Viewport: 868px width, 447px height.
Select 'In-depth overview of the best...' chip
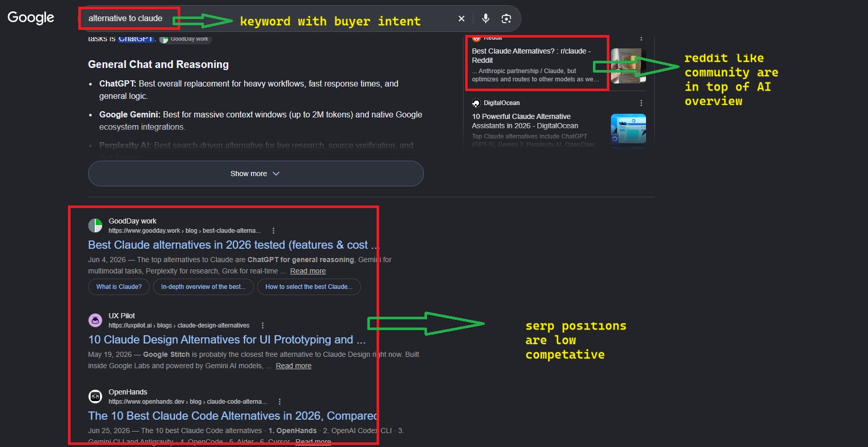tap(203, 287)
